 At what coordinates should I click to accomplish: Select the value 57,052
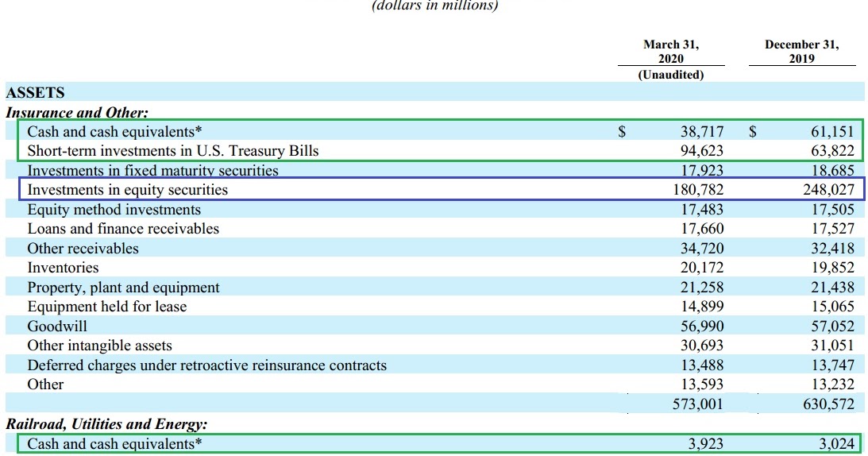tap(832, 326)
